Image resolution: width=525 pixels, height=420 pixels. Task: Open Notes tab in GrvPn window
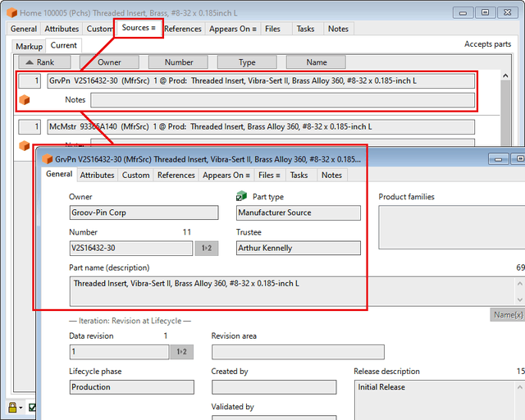click(x=331, y=176)
